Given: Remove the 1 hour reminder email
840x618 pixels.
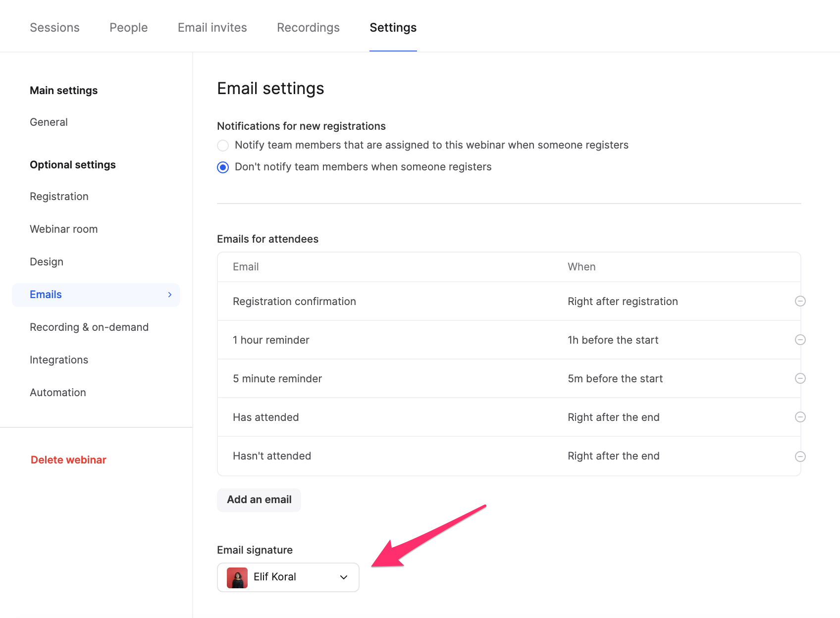Looking at the screenshot, I should tap(800, 340).
